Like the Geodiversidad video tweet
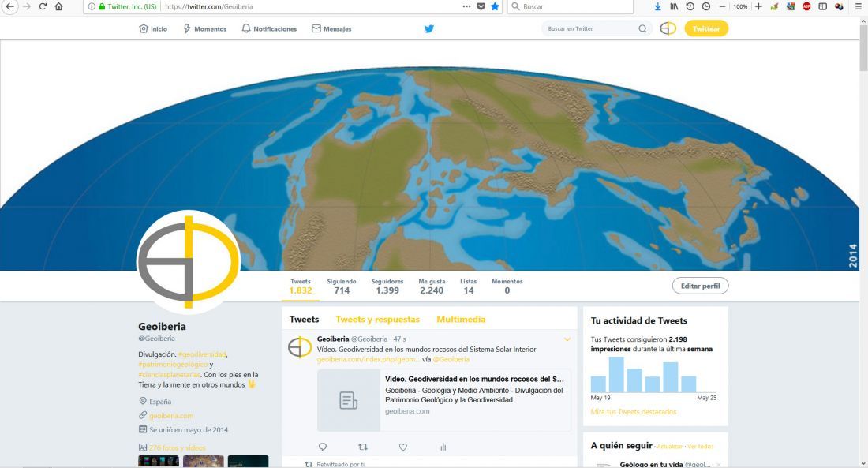The width and height of the screenshot is (868, 468). [403, 447]
